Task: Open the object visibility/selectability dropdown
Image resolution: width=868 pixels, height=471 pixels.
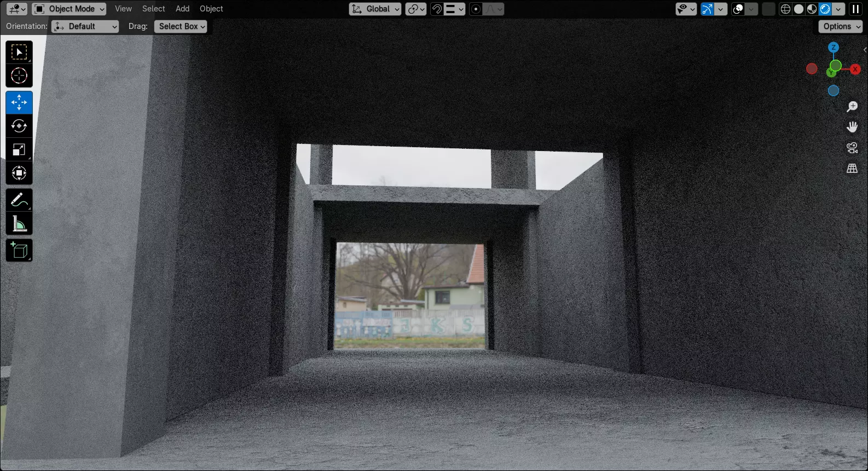Action: (686, 9)
